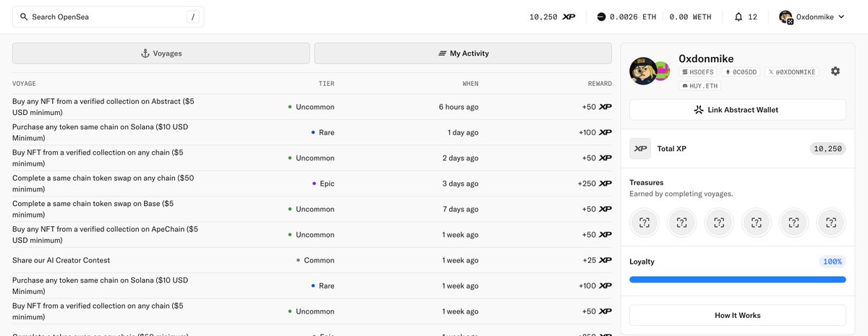Click the 0C05DD Ethereum address badge
Image resolution: width=868 pixels, height=336 pixels.
(741, 72)
